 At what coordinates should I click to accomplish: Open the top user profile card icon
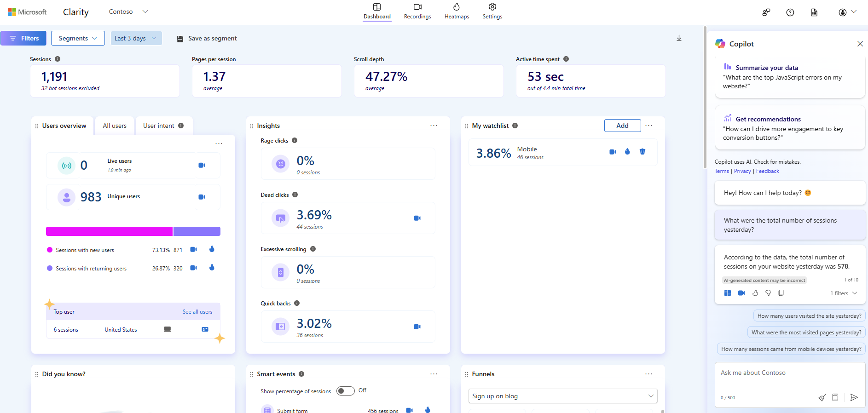[x=205, y=329]
